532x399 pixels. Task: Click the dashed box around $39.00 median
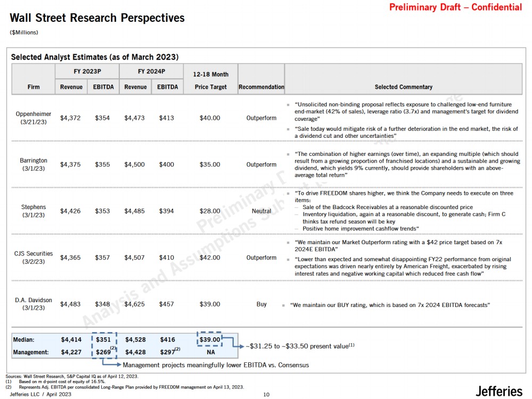(209, 339)
